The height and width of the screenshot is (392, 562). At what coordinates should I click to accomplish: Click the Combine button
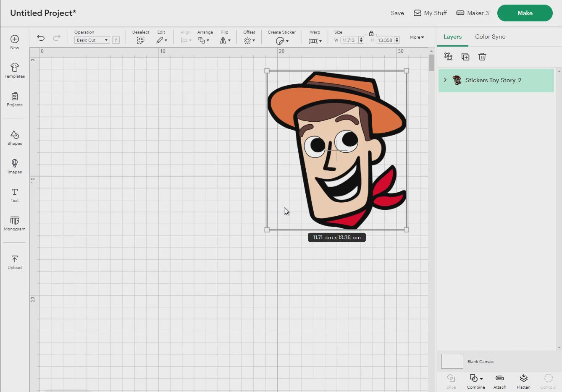[x=476, y=382]
